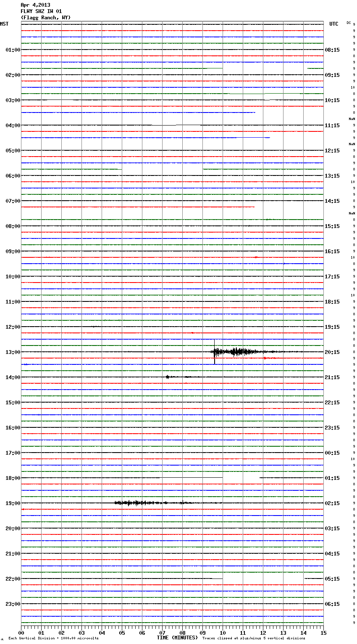Image resolution: width=357 pixels, height=644 pixels.
Task: Click the 20:15 UTC time label
Action: click(332, 352)
